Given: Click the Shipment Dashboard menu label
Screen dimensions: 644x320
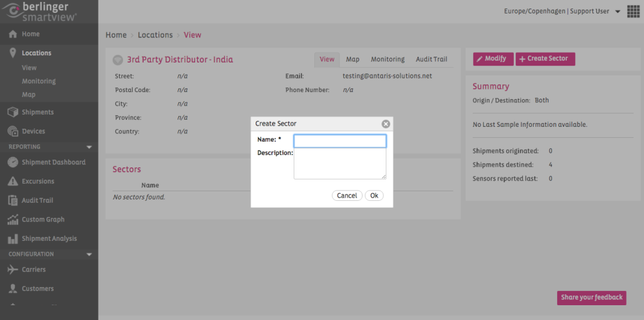Looking at the screenshot, I should (x=54, y=162).
